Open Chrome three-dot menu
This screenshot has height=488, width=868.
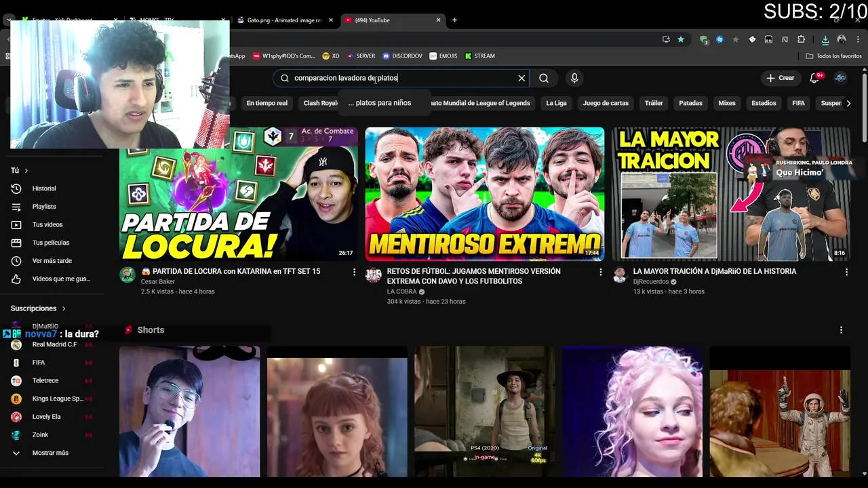point(858,39)
